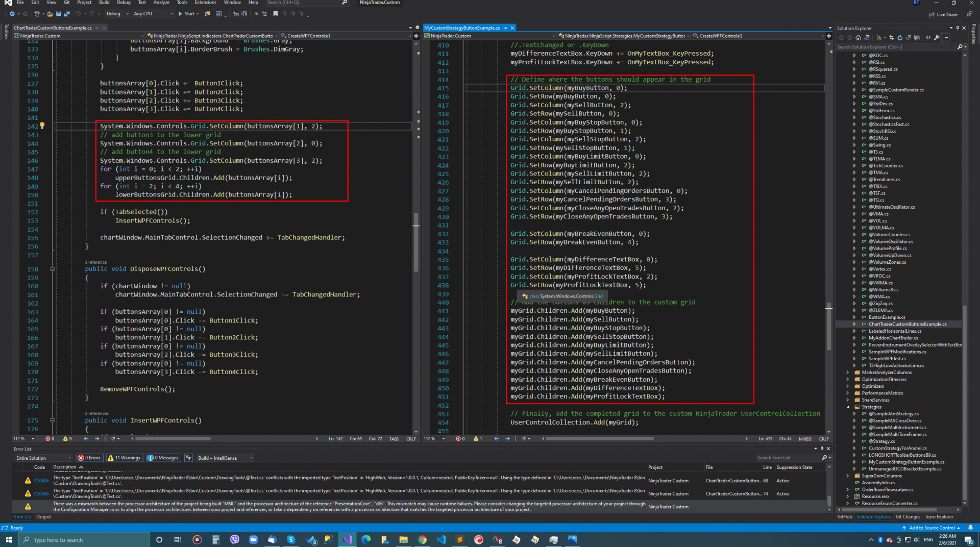Click the Save All toolbar icon
Viewport: 980px width, 547px height.
(x=66, y=14)
